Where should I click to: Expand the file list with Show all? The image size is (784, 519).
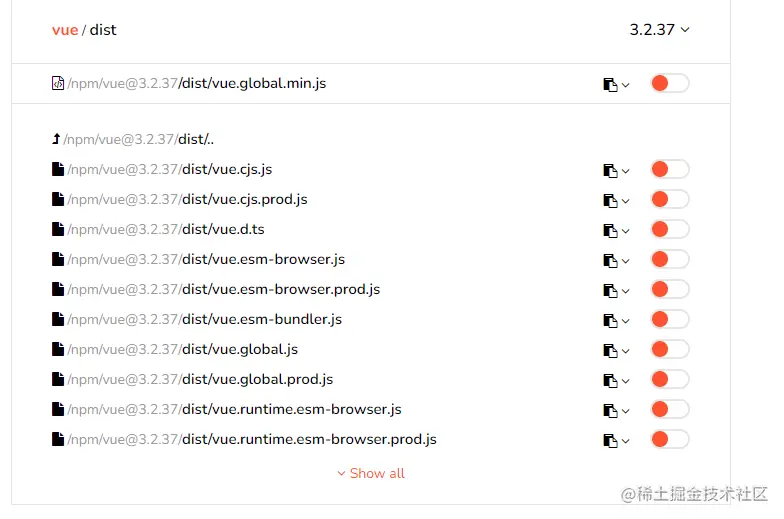pos(371,473)
